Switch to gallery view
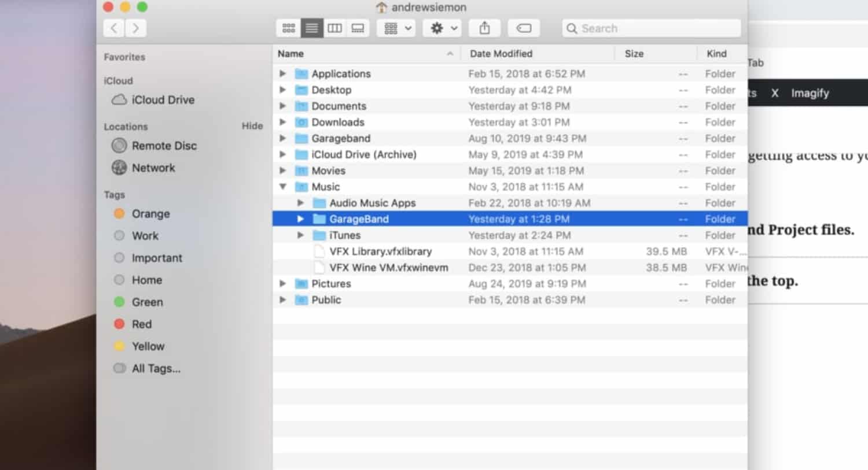This screenshot has height=470, width=868. pos(358,28)
